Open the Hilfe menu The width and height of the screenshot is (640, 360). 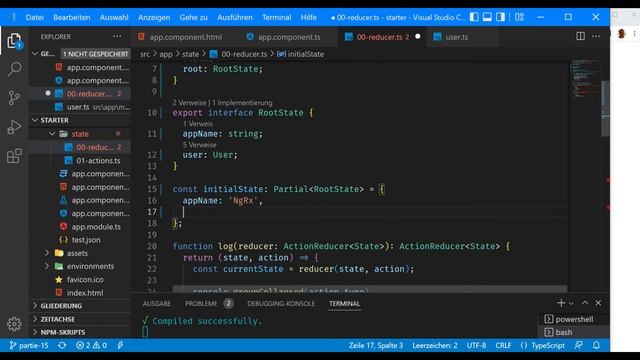[x=309, y=18]
